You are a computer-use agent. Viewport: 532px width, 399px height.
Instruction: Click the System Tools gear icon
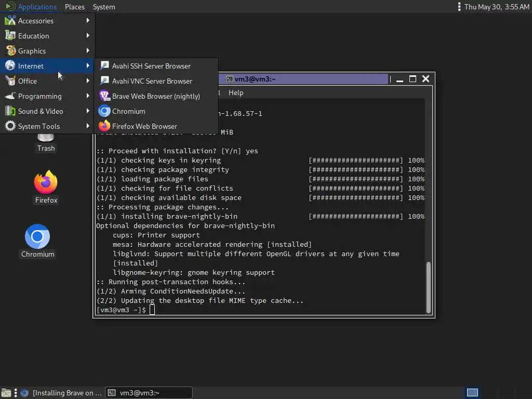coord(10,126)
